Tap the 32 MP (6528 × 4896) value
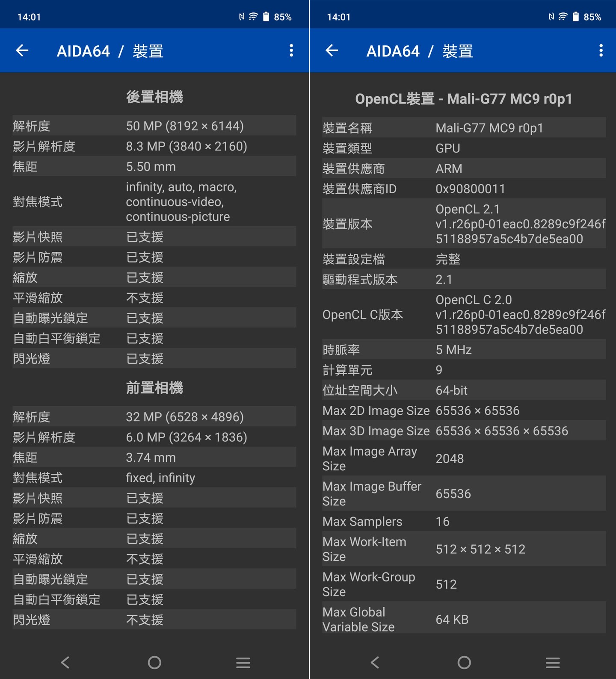616x679 pixels. (x=185, y=416)
